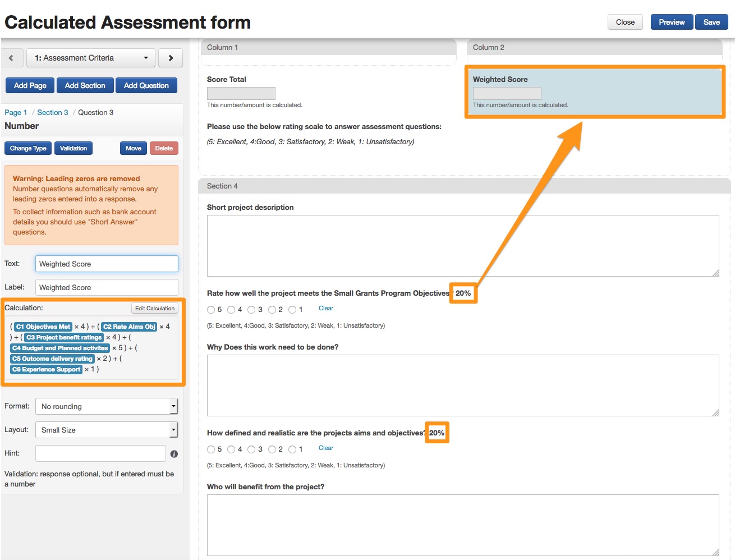Click the C3 Project benefit ratings tag

(63, 337)
